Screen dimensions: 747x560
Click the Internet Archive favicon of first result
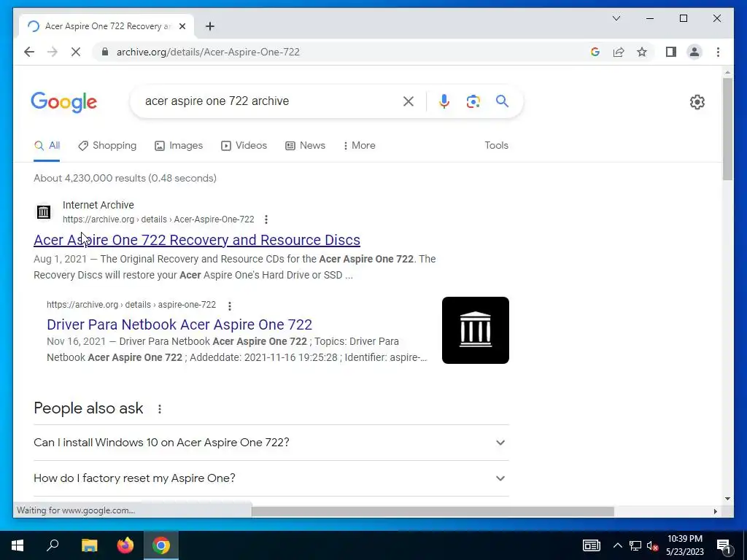coord(44,212)
